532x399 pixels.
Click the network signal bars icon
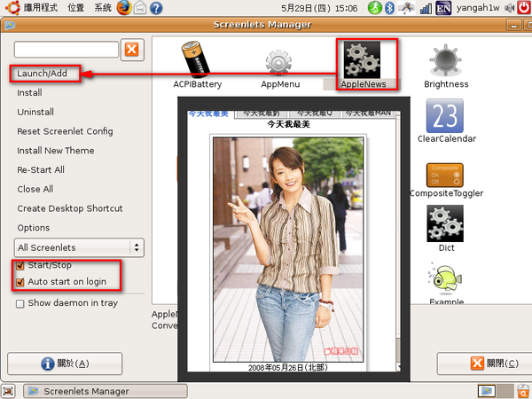point(426,8)
